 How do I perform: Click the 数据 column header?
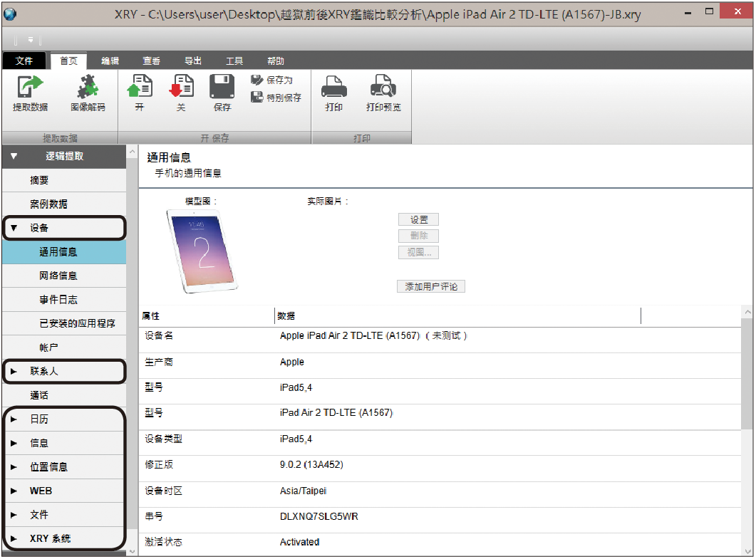[457, 316]
